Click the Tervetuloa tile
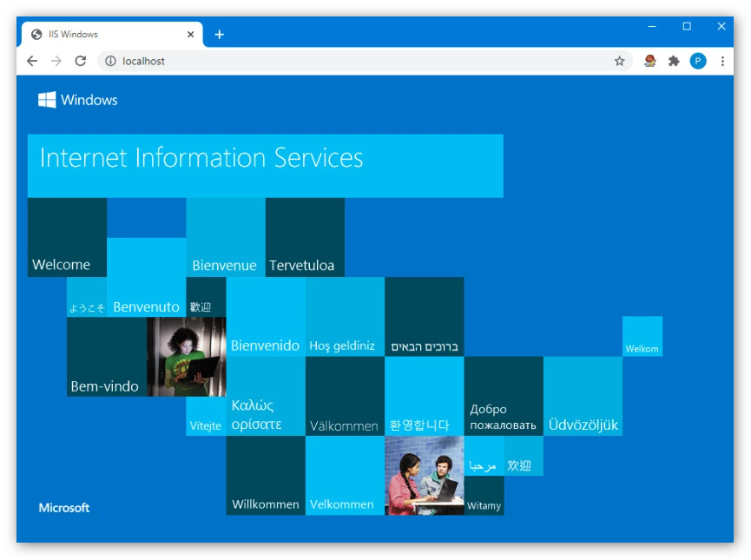The image size is (751, 560). [305, 237]
